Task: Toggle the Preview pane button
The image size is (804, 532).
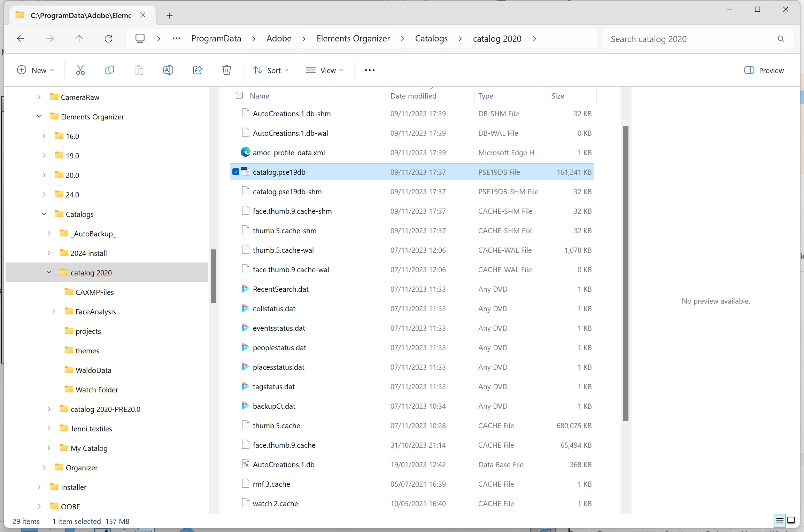Action: pyautogui.click(x=764, y=70)
